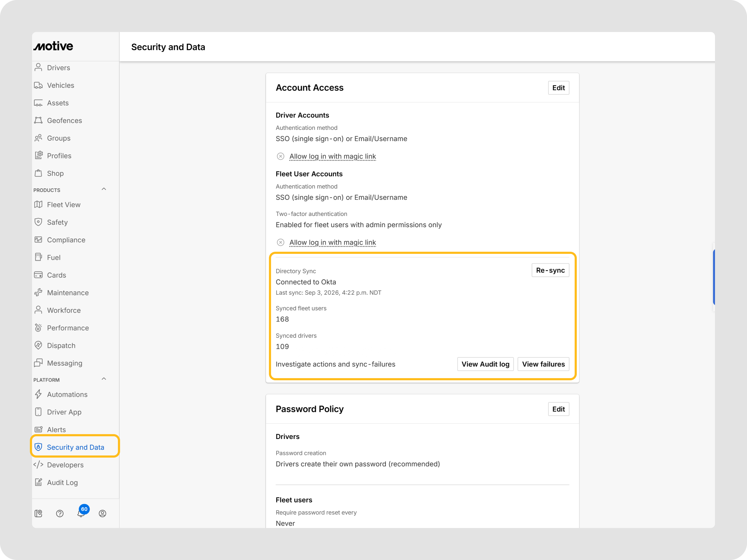Click the Motive logo

53,46
